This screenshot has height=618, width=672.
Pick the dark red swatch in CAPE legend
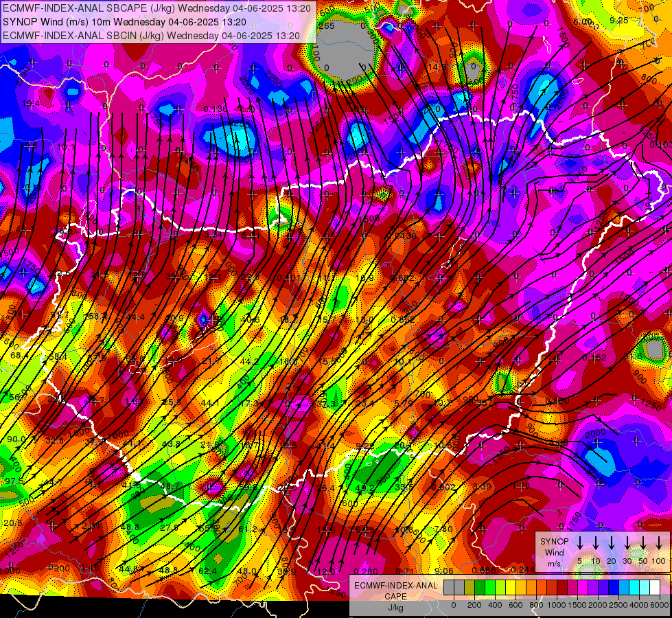(562, 587)
